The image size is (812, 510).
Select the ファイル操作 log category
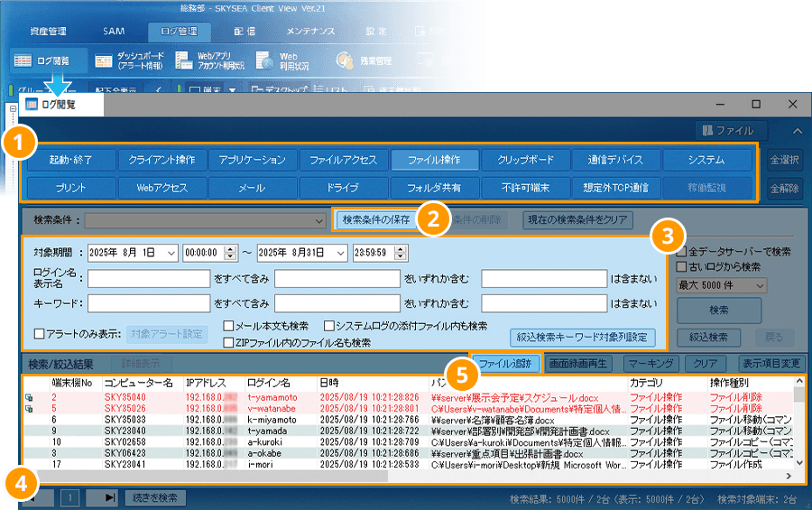[x=435, y=161]
